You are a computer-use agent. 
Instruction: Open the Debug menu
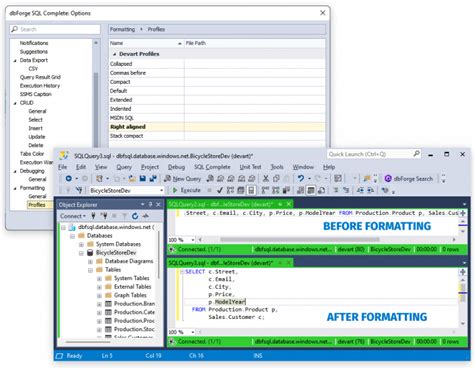[176, 167]
